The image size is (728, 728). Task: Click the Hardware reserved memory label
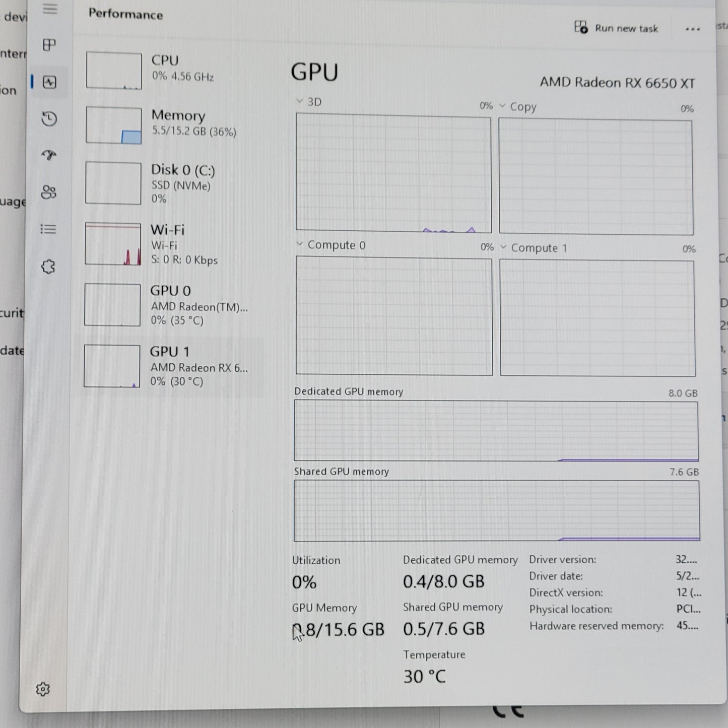coord(597,626)
